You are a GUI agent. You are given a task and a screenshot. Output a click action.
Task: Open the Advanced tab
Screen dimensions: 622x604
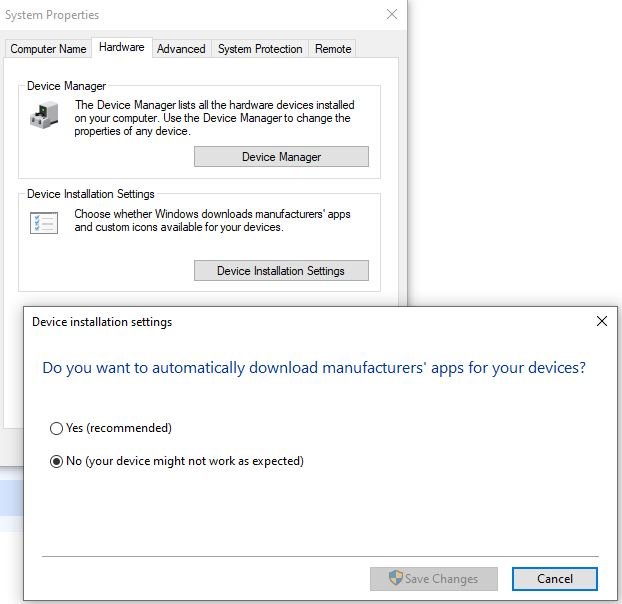tap(181, 49)
